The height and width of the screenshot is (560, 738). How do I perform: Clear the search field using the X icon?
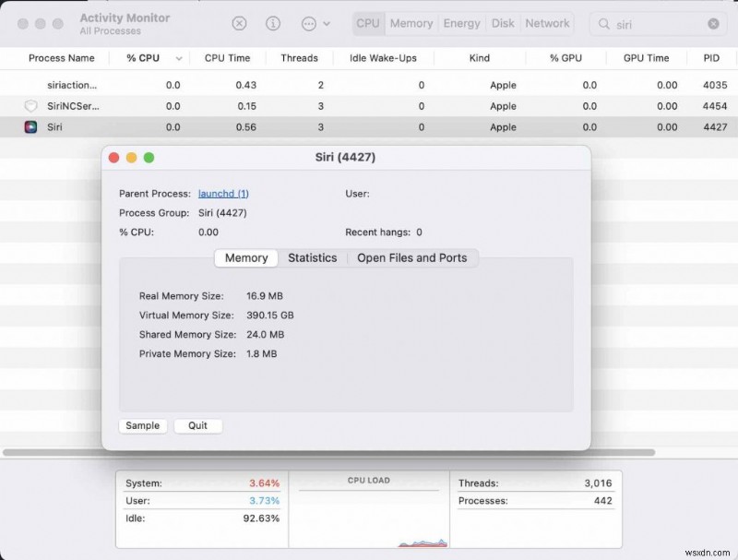713,23
